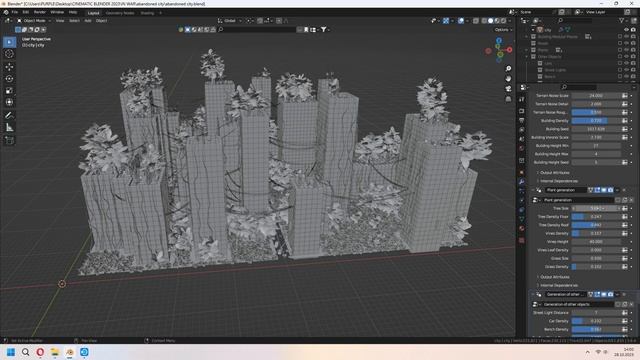Select the Select Box tool
Viewport: 640px width, 360px height.
coord(9,42)
